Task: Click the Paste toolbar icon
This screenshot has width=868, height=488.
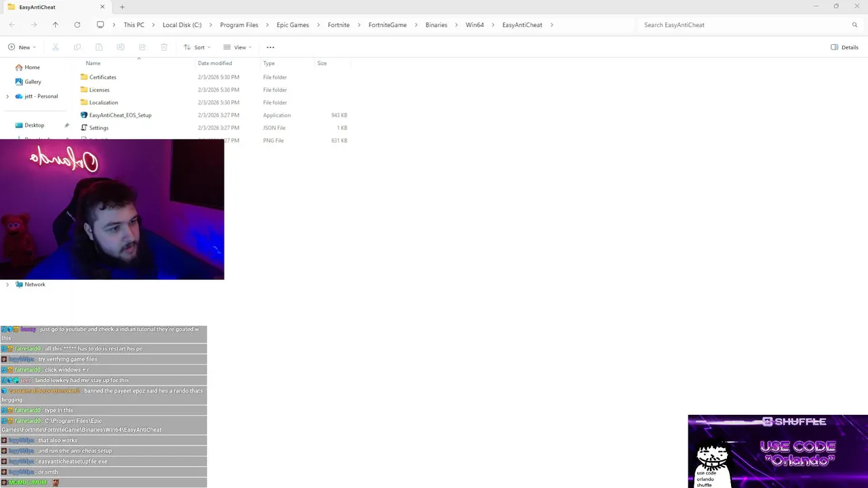Action: [99, 47]
